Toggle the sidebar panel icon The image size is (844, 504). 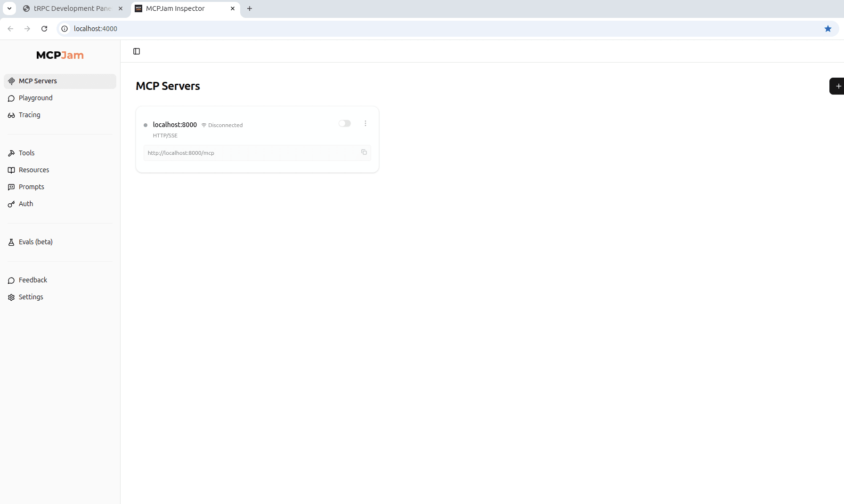(x=137, y=51)
